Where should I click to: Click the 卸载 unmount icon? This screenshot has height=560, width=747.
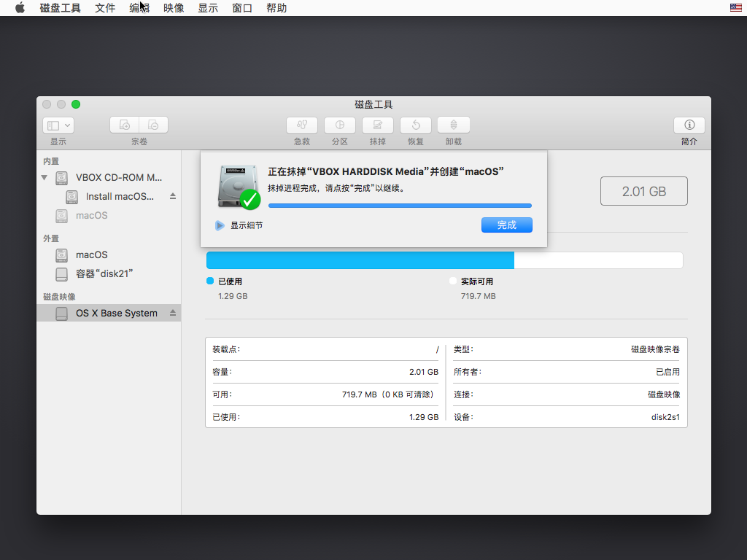click(454, 125)
